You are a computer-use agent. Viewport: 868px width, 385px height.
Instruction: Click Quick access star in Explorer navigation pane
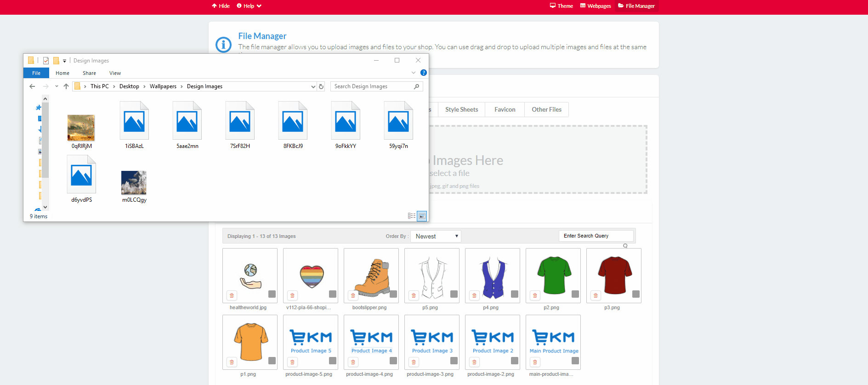[x=39, y=108]
